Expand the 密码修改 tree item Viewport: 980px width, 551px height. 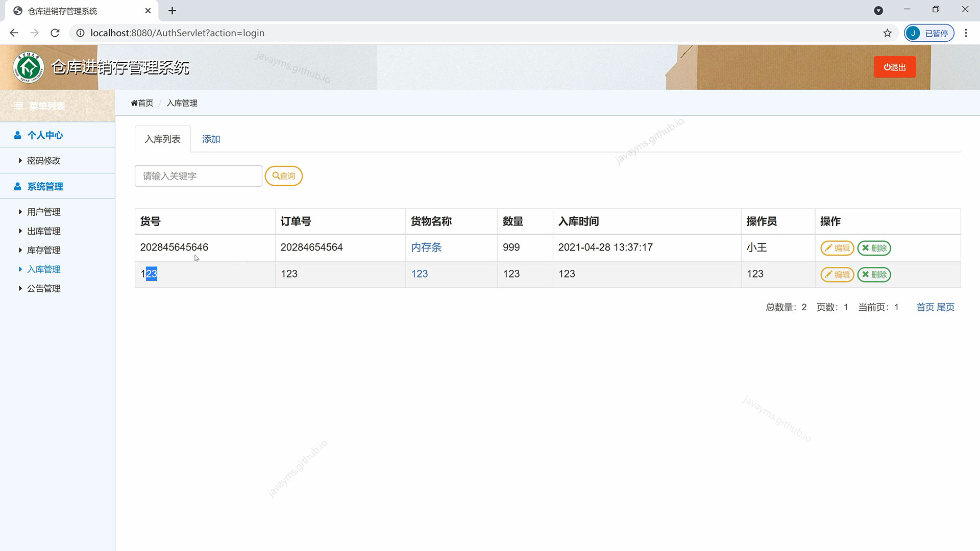click(x=43, y=161)
